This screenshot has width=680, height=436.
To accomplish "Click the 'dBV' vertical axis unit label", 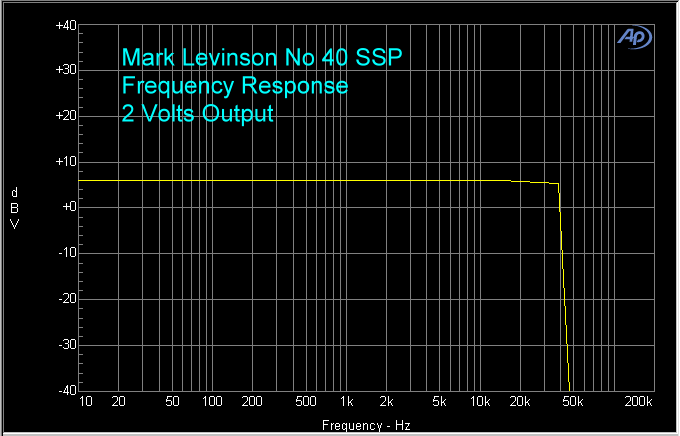I will point(14,208).
